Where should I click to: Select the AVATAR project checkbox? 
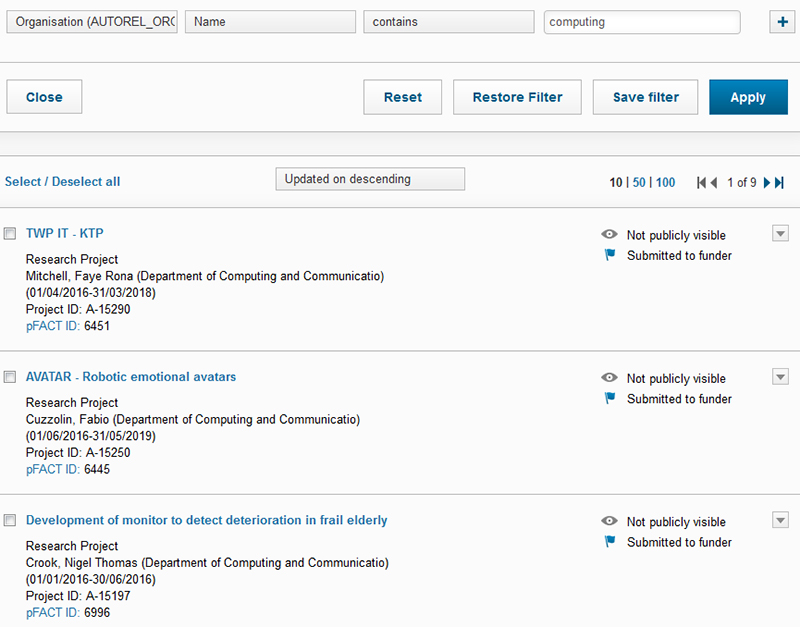pyautogui.click(x=10, y=377)
